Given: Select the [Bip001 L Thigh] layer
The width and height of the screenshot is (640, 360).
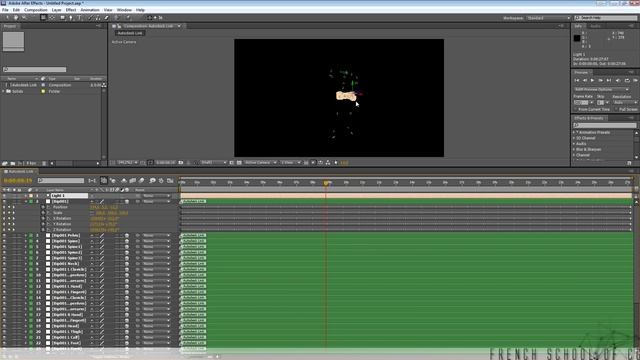Looking at the screenshot, I should [x=67, y=331].
